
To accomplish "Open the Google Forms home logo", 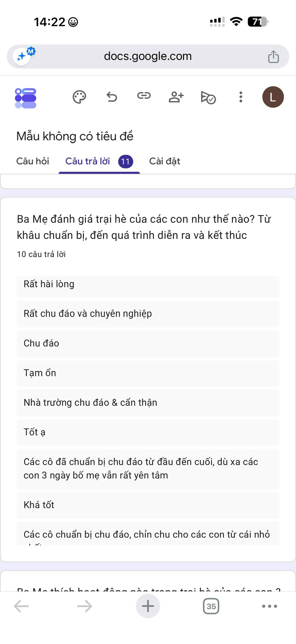I will pyautogui.click(x=26, y=98).
